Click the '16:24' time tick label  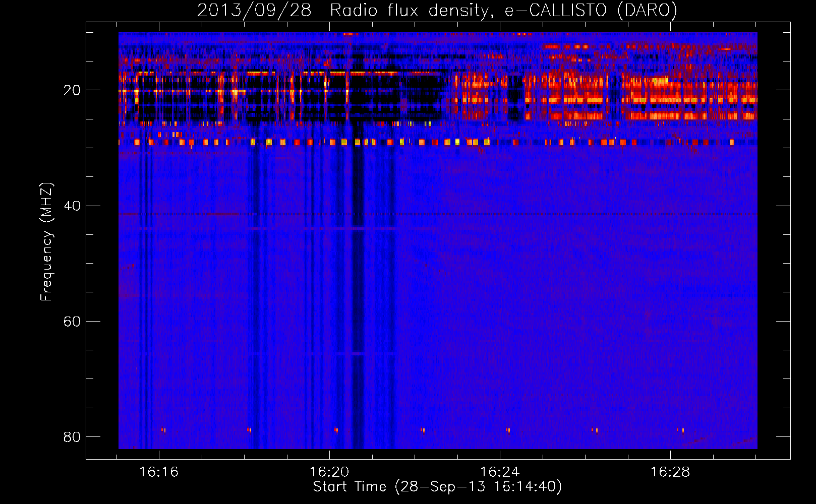tap(500, 472)
